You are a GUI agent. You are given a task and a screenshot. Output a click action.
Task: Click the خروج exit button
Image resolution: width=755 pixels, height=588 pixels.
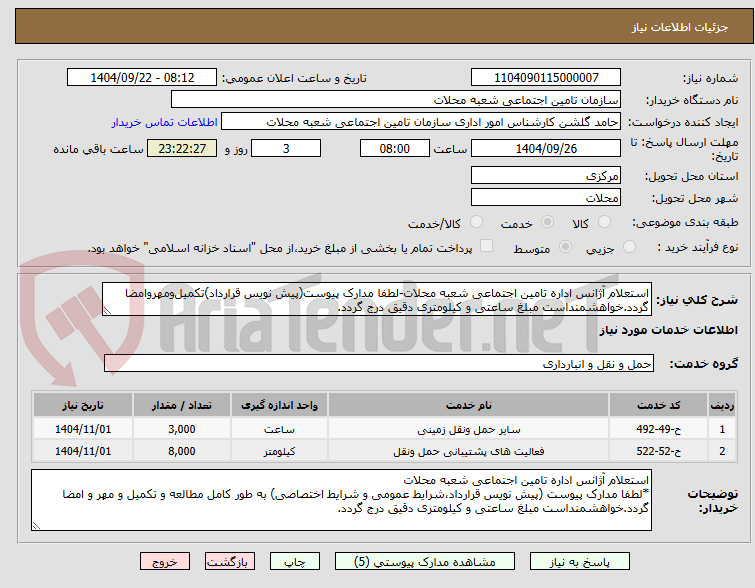165,562
